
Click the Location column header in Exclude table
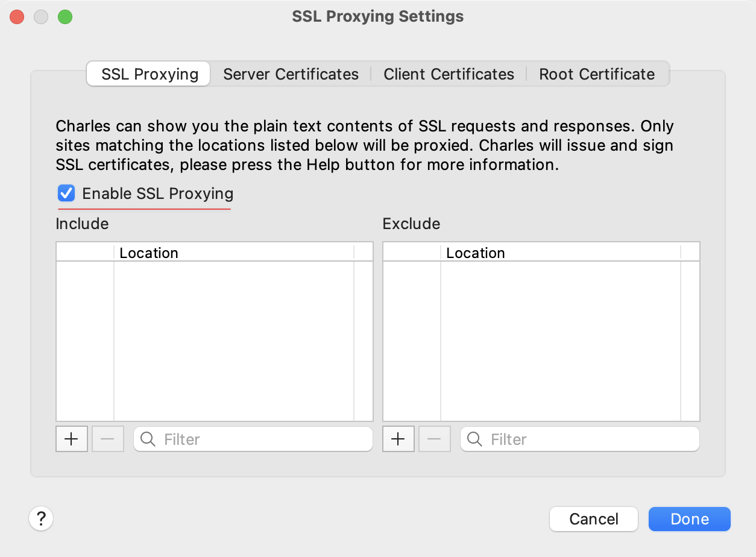(x=476, y=252)
